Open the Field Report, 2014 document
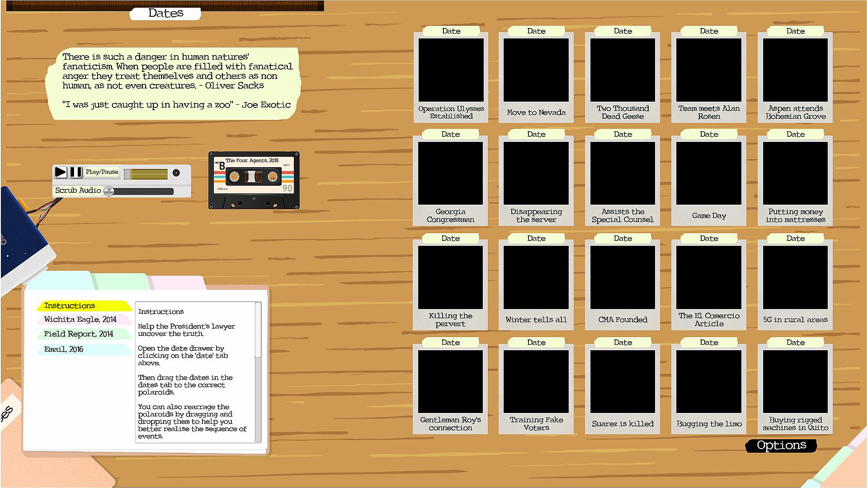868x488 pixels. 78,334
